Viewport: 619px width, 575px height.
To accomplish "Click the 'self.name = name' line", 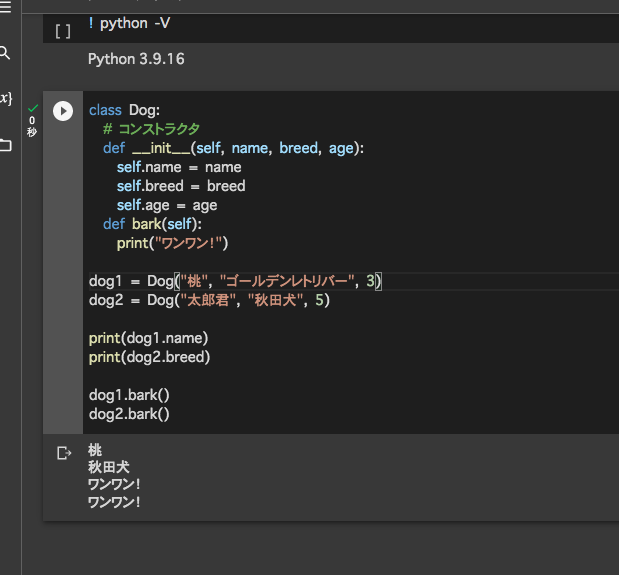I will [x=179, y=167].
